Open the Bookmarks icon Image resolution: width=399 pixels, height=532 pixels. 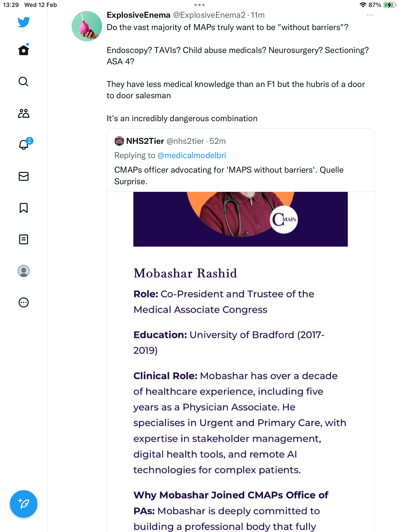click(x=24, y=208)
